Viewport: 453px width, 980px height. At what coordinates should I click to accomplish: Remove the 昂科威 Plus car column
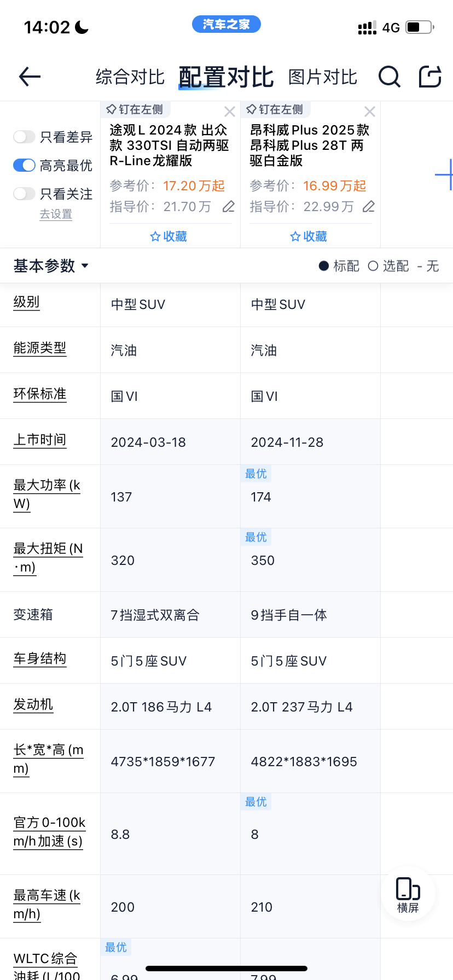pos(370,112)
